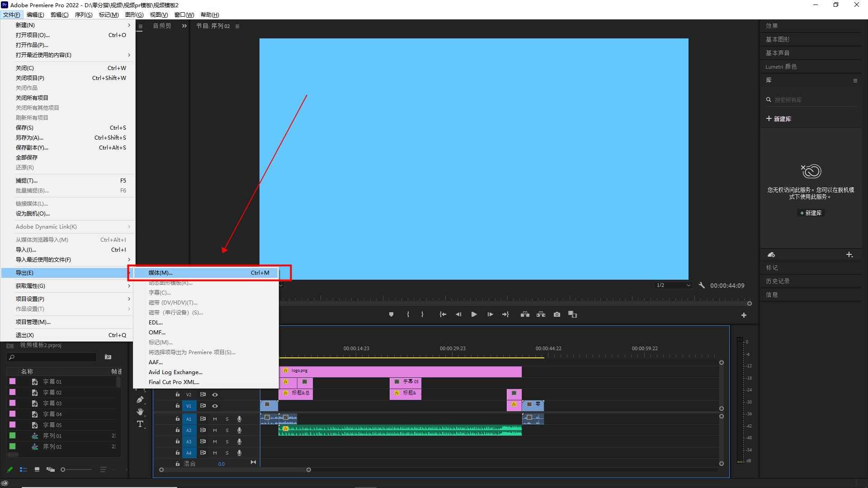Click the project icon size slider
Image resolution: width=868 pixels, height=488 pixels.
tap(63, 470)
